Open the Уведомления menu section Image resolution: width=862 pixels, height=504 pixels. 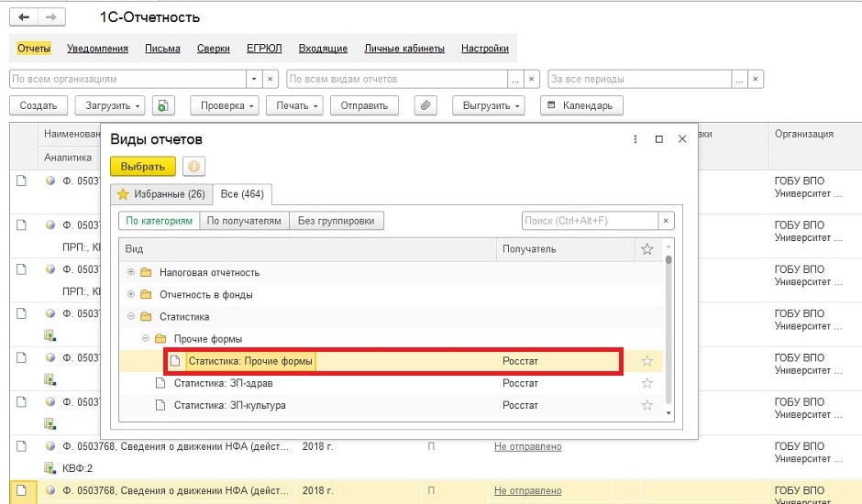[x=97, y=49]
